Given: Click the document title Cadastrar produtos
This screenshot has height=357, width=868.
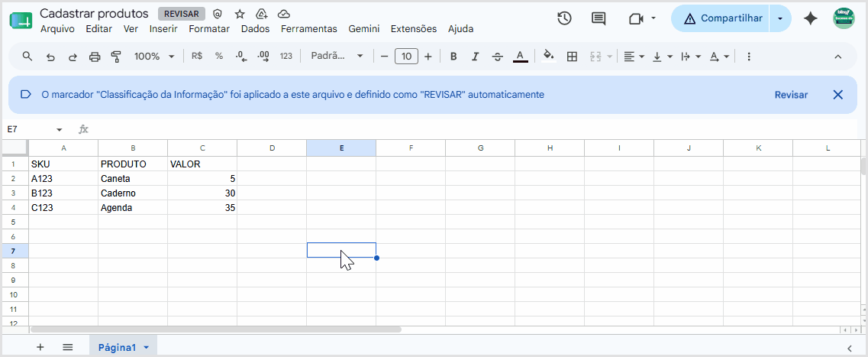Looking at the screenshot, I should (x=94, y=13).
